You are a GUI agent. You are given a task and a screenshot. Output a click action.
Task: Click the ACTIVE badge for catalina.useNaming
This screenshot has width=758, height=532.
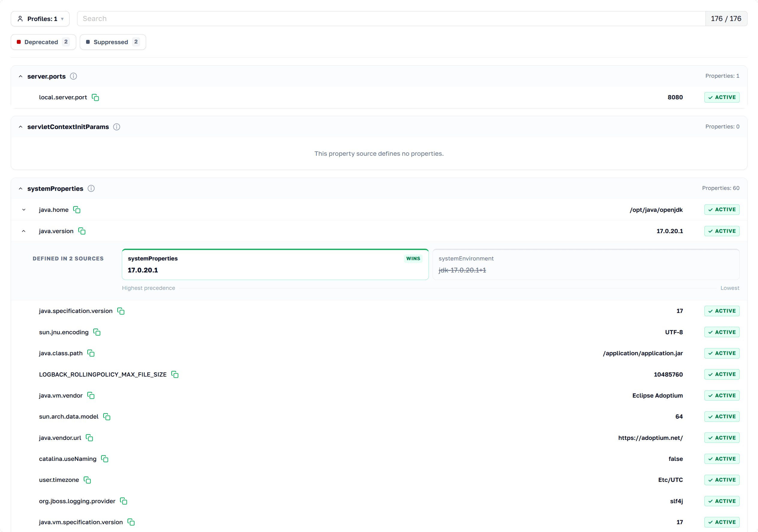pos(722,459)
